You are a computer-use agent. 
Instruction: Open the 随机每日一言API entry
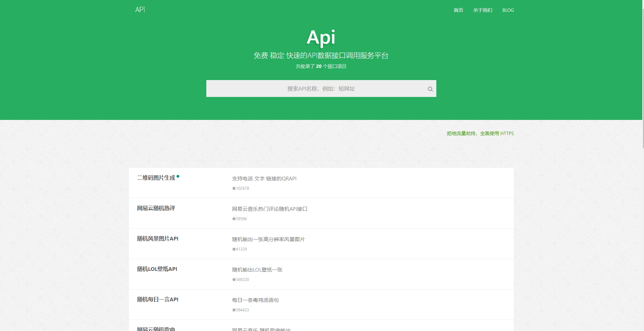tap(158, 300)
